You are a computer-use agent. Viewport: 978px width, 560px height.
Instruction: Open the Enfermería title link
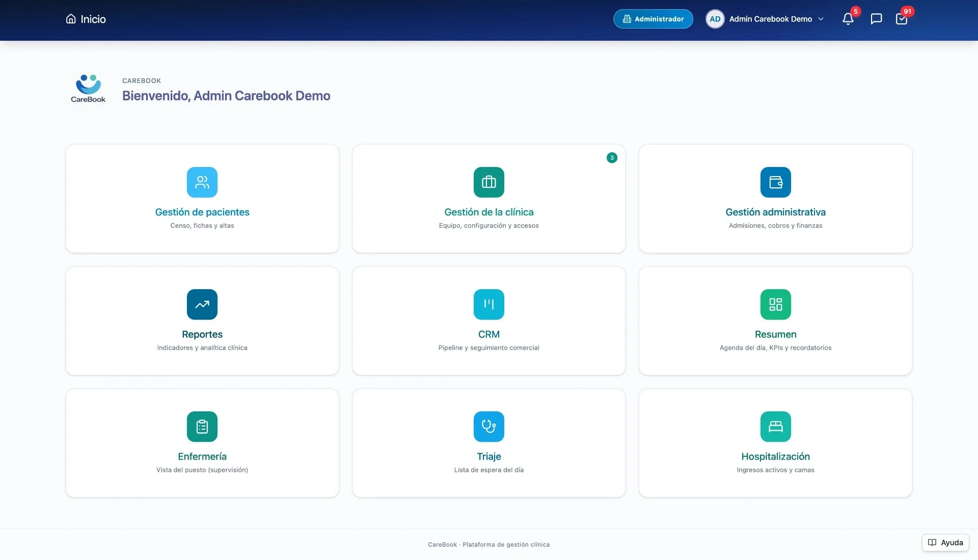pyautogui.click(x=202, y=456)
